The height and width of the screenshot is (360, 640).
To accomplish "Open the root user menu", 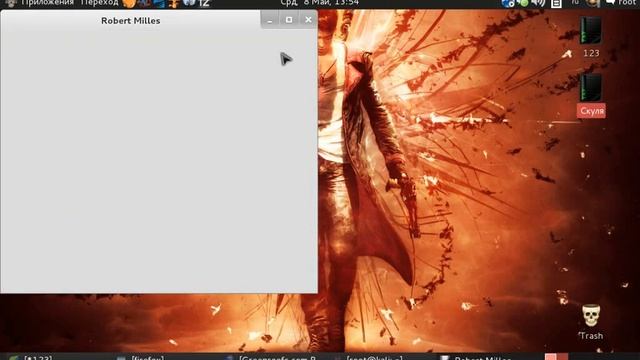I will (620, 3).
